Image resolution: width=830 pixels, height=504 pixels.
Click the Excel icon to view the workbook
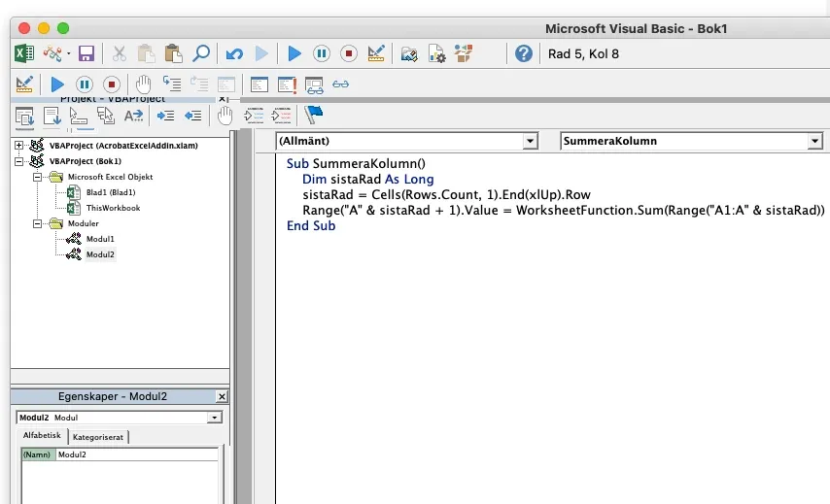click(x=24, y=53)
